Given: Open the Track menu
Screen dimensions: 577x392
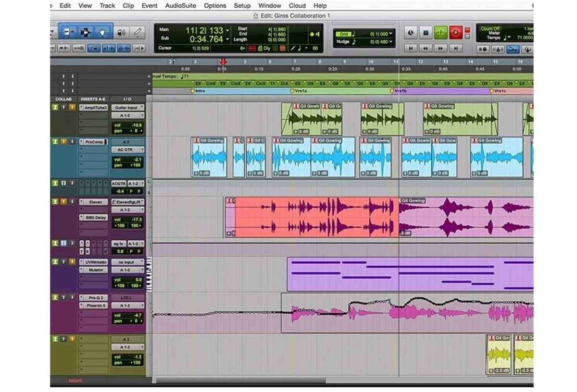Looking at the screenshot, I should point(107,6).
